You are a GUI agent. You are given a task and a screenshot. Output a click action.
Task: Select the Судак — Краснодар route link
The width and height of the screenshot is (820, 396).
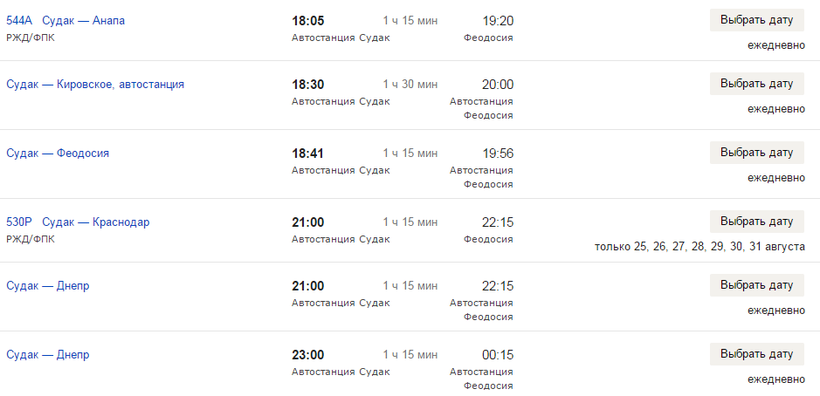pos(96,222)
